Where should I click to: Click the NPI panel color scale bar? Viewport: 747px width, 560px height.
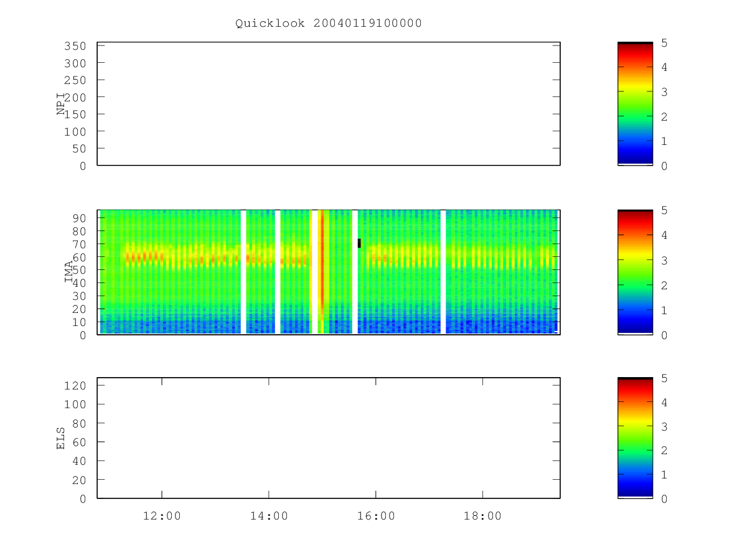(x=635, y=103)
